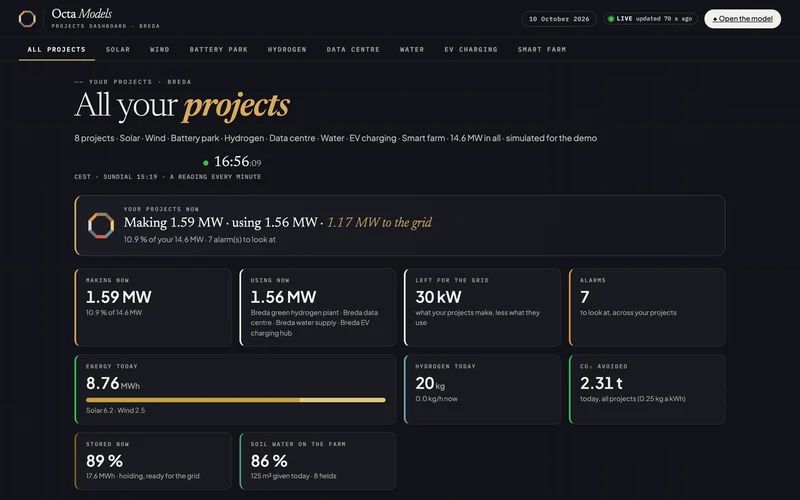Select the EV Charging tab

[x=471, y=49]
